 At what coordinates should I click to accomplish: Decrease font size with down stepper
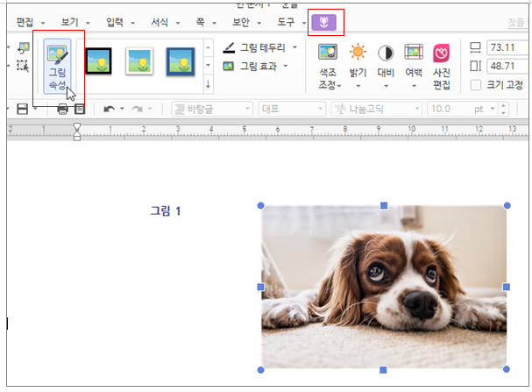tap(503, 112)
